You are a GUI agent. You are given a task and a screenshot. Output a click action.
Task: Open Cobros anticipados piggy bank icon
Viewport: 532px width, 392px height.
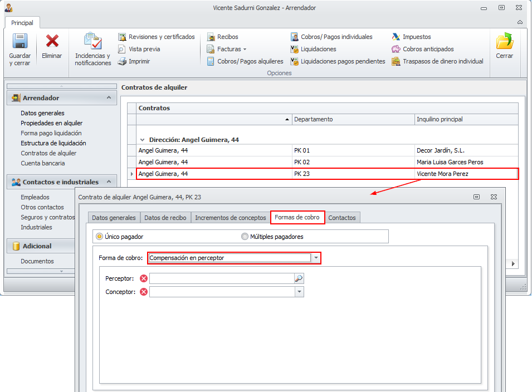point(396,49)
